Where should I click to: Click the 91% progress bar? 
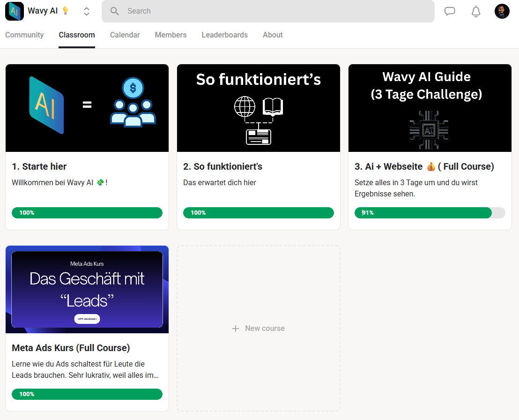tap(430, 213)
